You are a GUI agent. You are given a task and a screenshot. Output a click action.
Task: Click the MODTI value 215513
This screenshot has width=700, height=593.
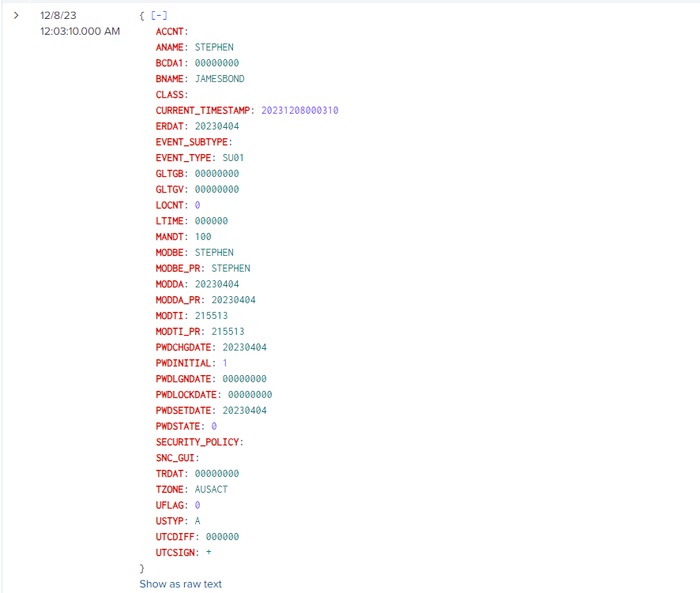(x=211, y=316)
